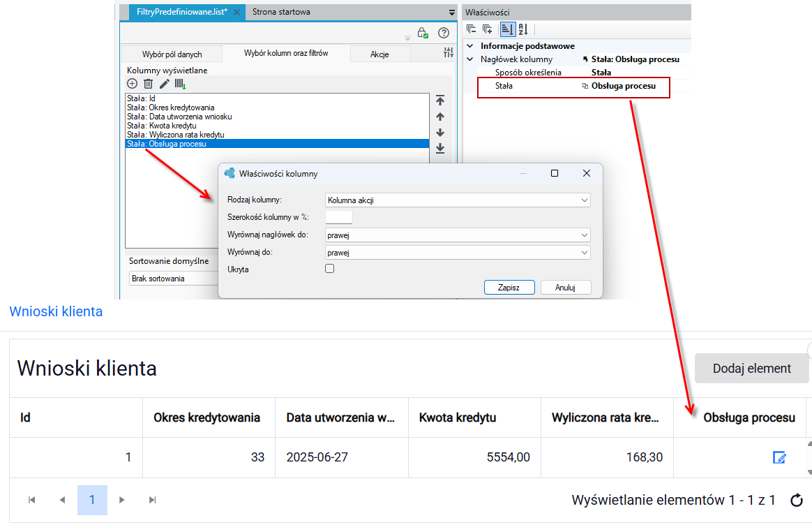This screenshot has width=812, height=525.
Task: Open the Wybór pól danych tab
Action: click(x=172, y=54)
